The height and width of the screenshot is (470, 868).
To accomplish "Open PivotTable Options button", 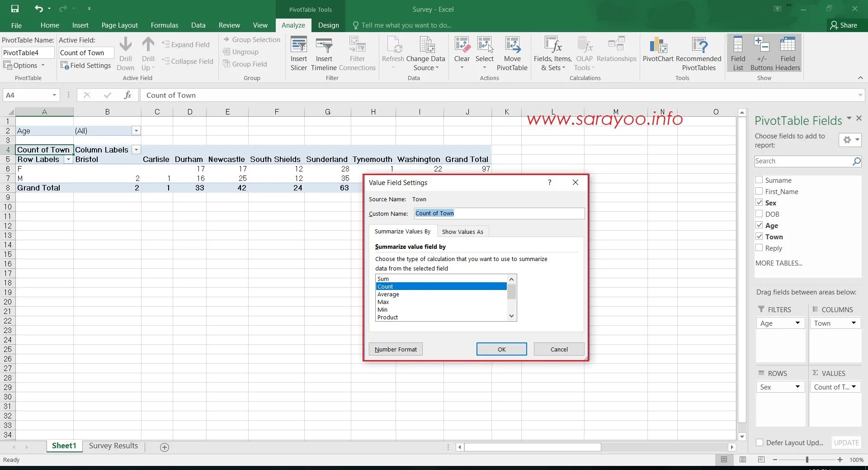I will 24,66.
